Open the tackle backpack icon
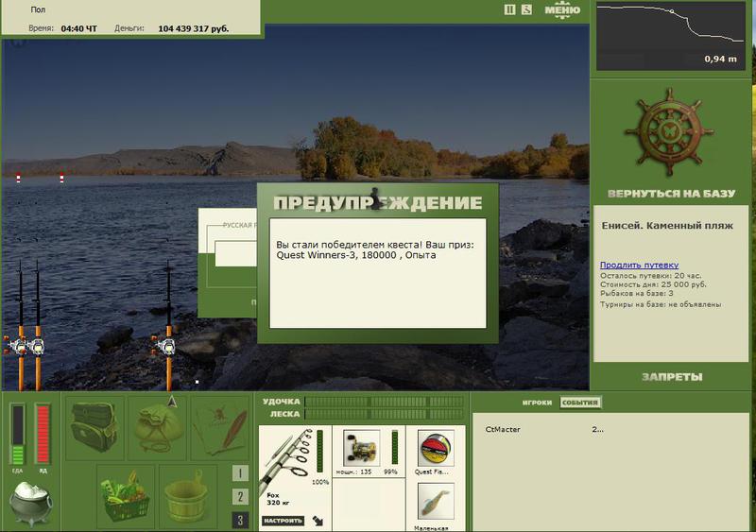Viewport: 756px width, 532px height. click(x=94, y=427)
